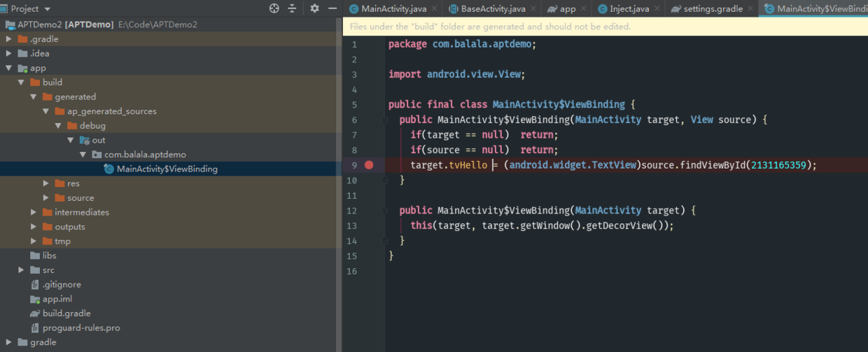
Task: Expand the tmp folder arrow
Action: pyautogui.click(x=34, y=241)
